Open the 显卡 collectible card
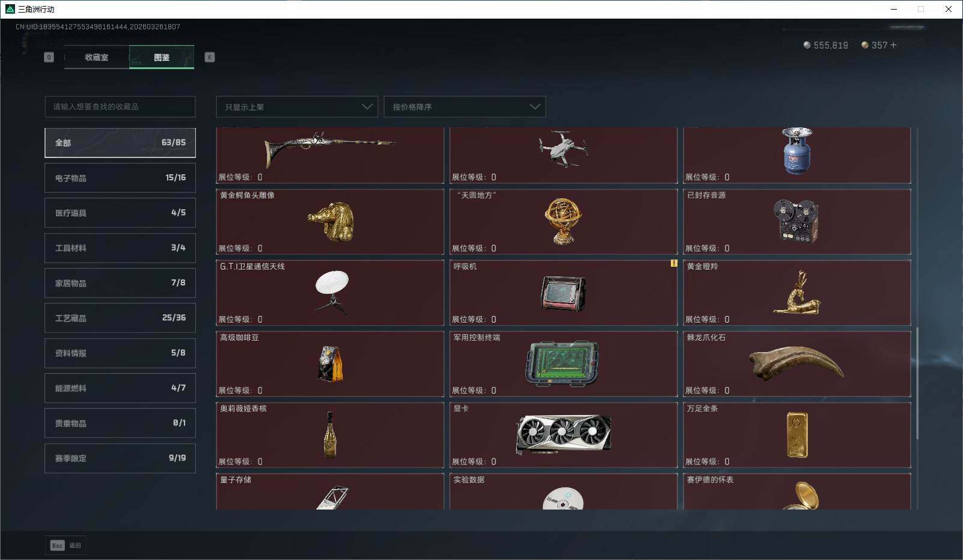The image size is (963, 560). click(x=563, y=435)
